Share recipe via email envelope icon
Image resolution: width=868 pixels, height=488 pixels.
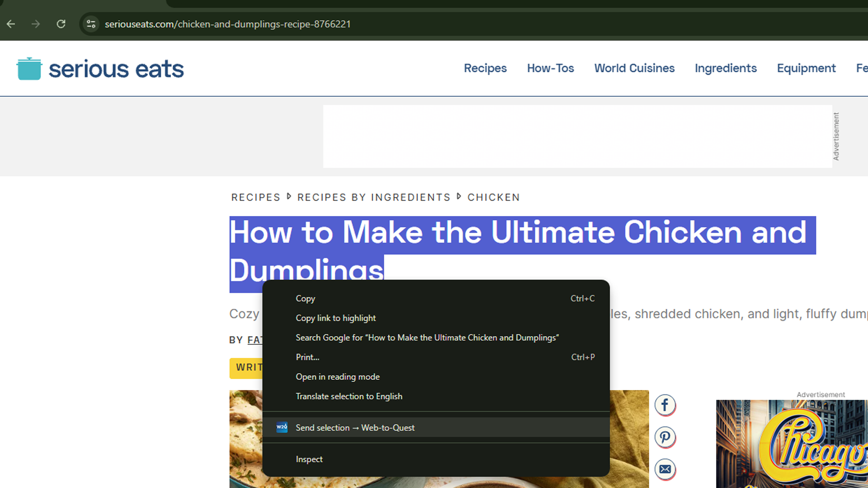point(665,469)
